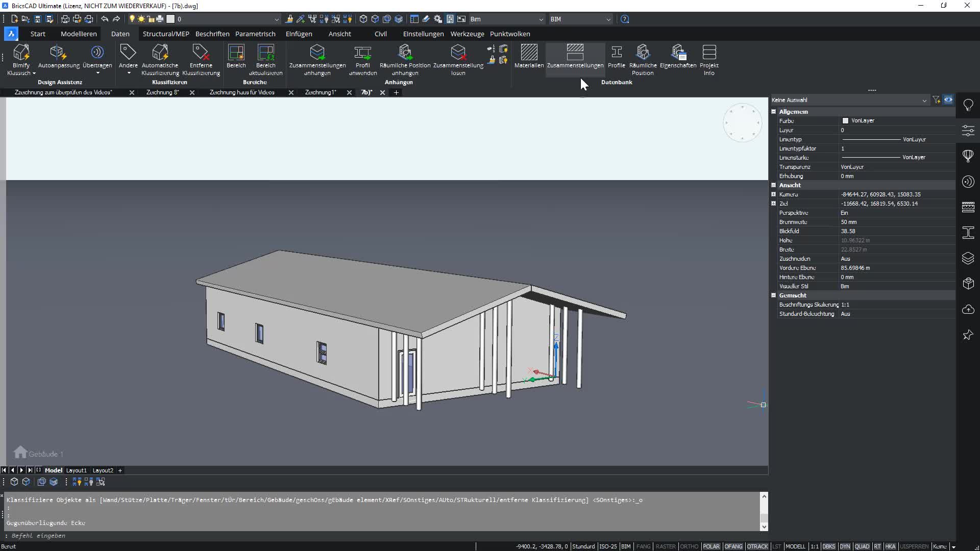Close the Zeichnung1 document tab
This screenshot has width=980, height=551.
(x=349, y=92)
